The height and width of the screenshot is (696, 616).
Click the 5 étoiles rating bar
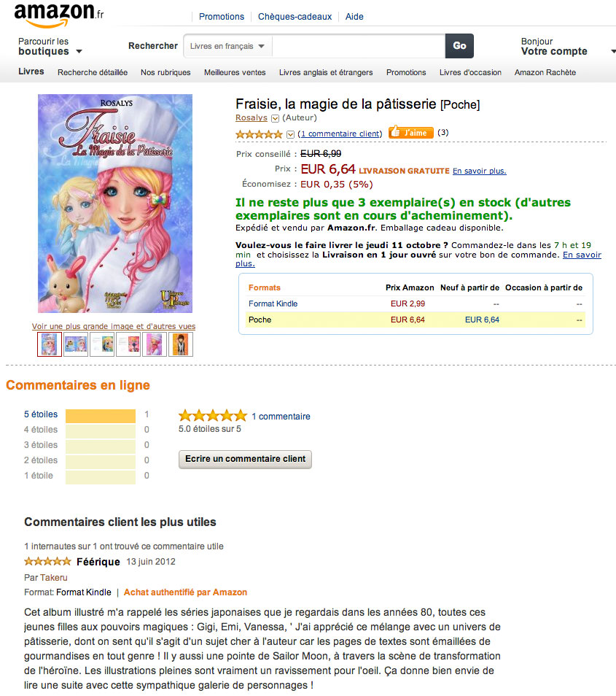101,416
